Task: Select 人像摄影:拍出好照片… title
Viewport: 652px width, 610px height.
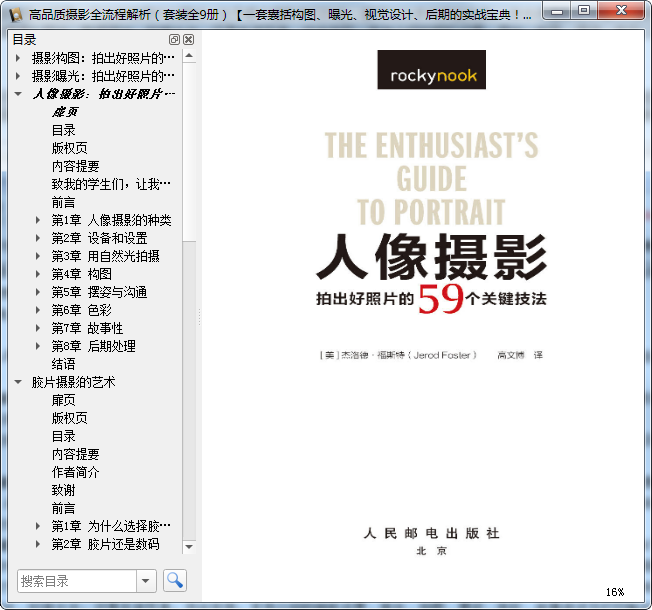Action: click(104, 94)
